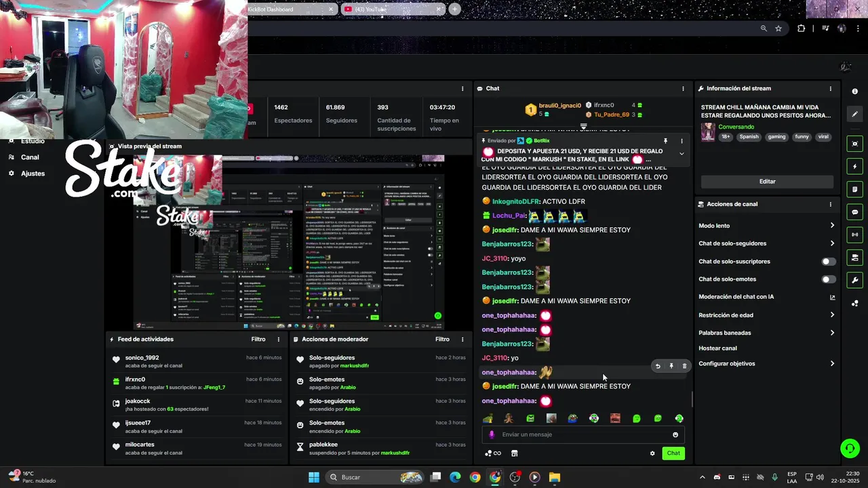This screenshot has height=488, width=868.
Task: Open the green headset support button
Action: (850, 448)
